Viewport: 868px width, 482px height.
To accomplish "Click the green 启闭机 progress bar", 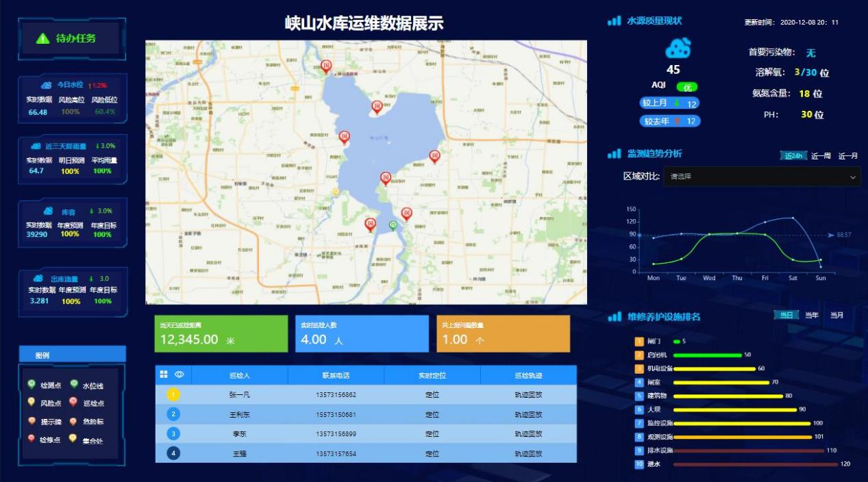I will [x=708, y=355].
